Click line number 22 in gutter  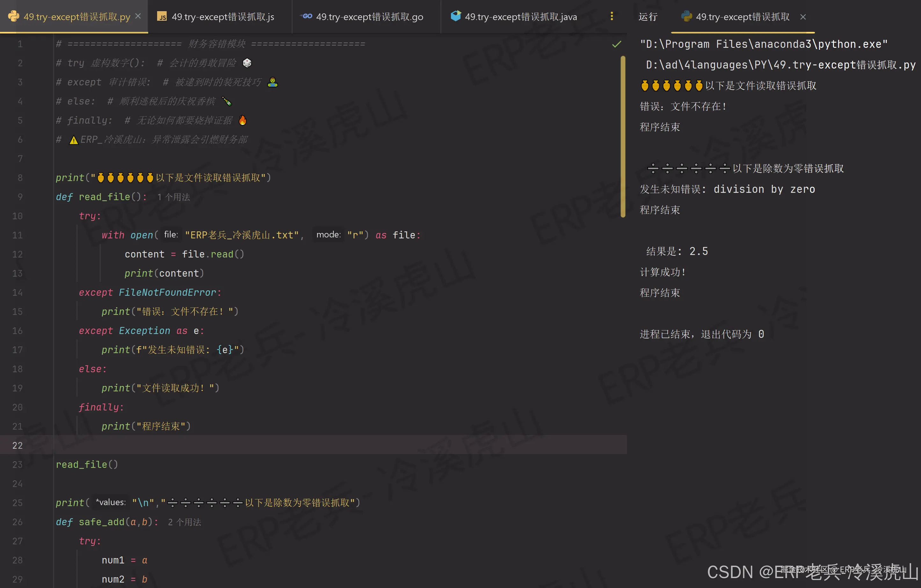coord(17,445)
